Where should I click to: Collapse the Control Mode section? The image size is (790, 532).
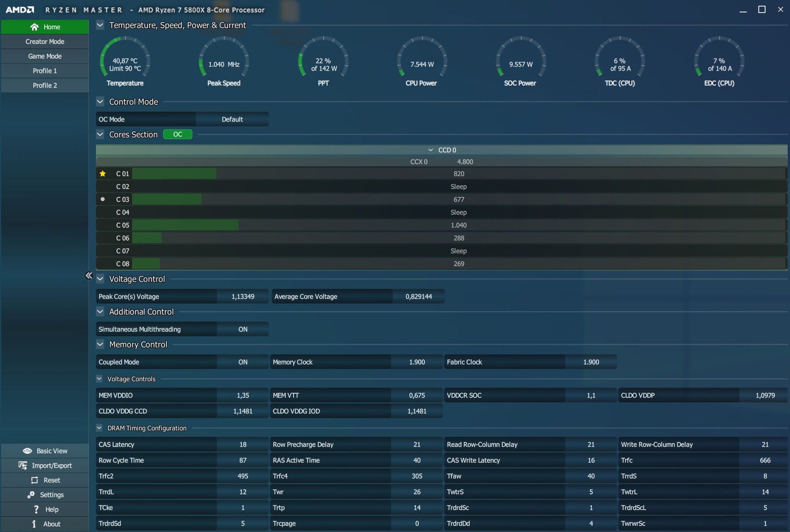pyautogui.click(x=100, y=102)
